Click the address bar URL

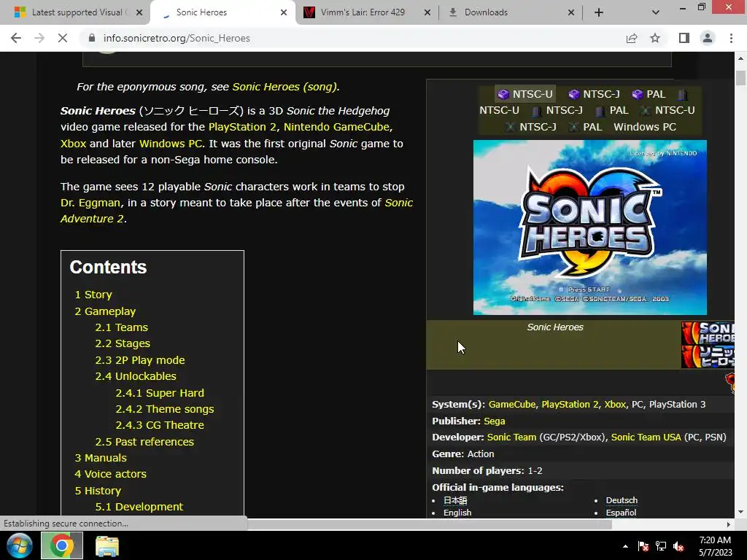pos(177,38)
